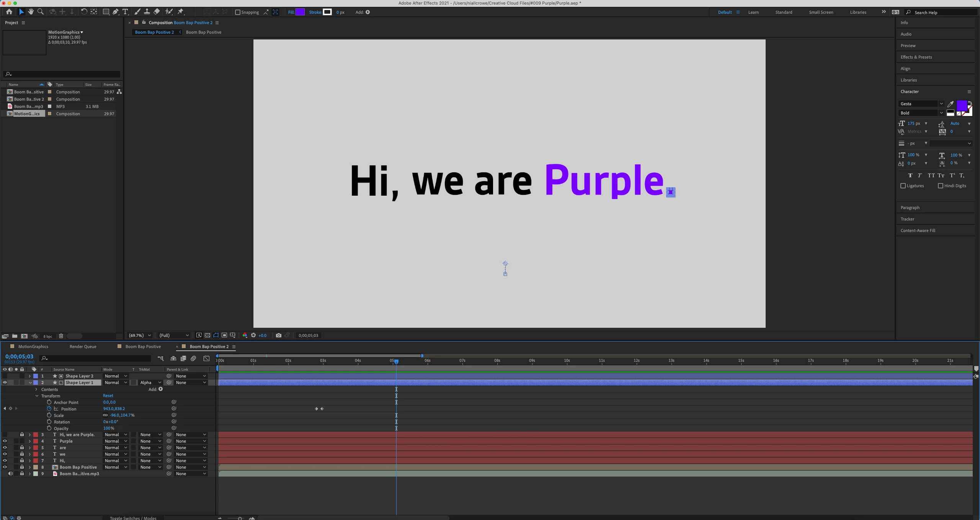Screen dimensions: 980x520
Task: Enable the Ligatures checkbox
Action: point(903,186)
